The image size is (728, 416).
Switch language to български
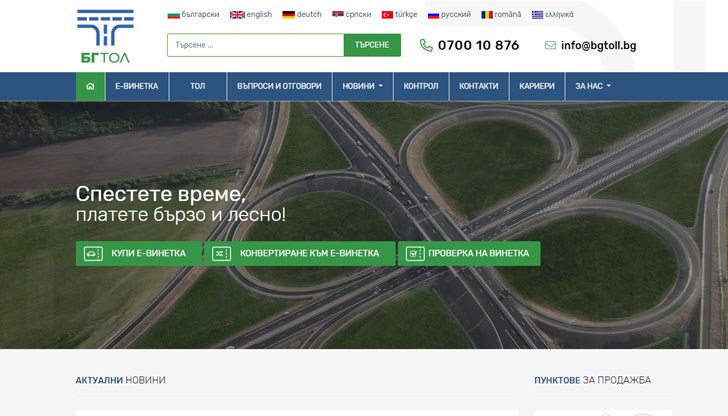click(200, 14)
